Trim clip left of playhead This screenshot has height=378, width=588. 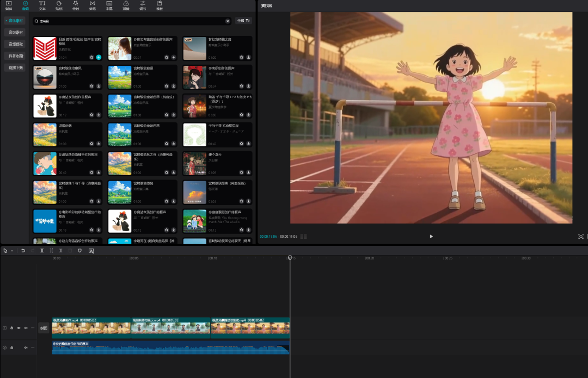coord(51,251)
